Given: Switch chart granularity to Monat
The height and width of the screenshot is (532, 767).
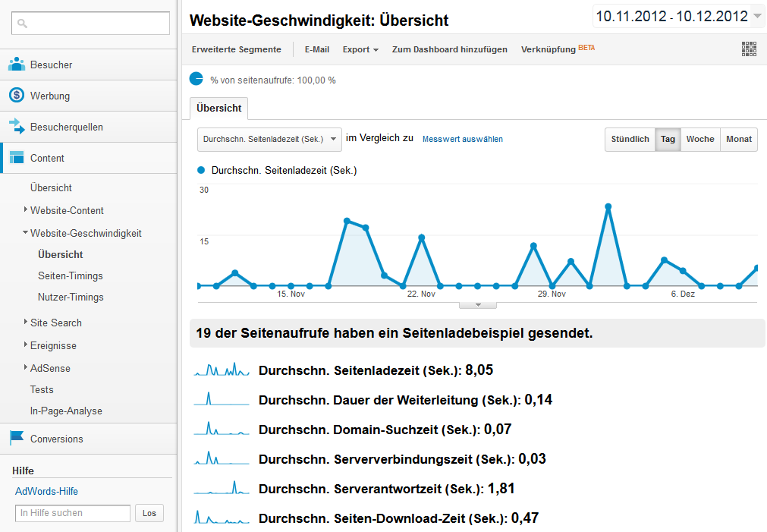Looking at the screenshot, I should 738,140.
